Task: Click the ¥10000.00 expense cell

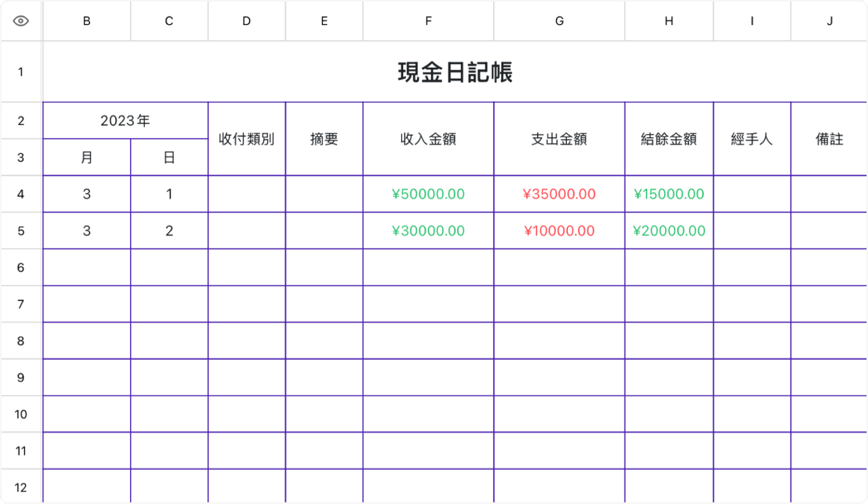Action: tap(559, 231)
